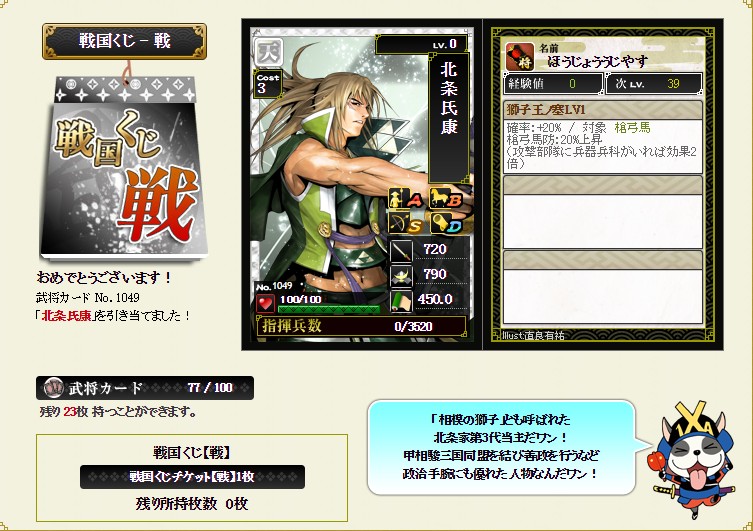Click the samurai dog mascot character
Image resolution: width=753 pixels, height=531 pixels.
pos(693,461)
